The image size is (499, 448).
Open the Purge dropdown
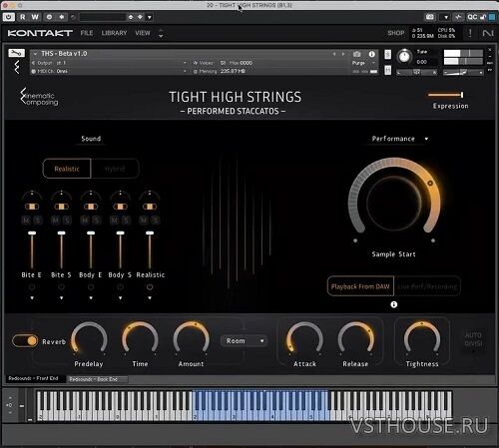point(363,63)
